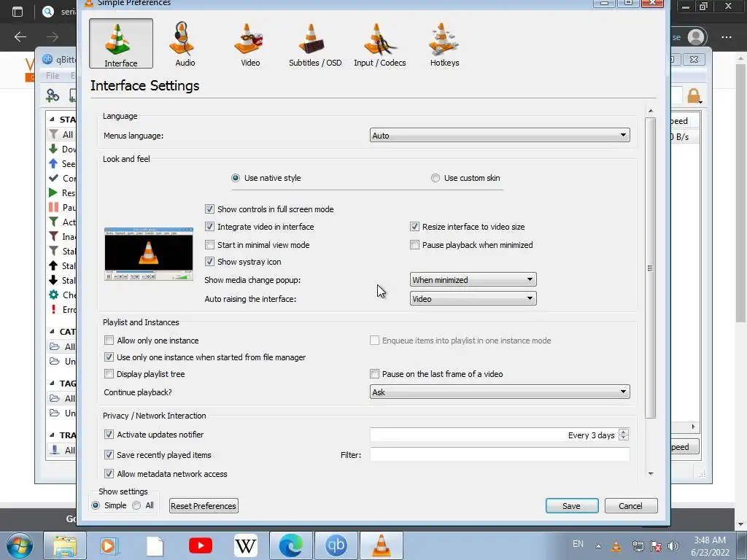Open Show media change popup dropdown
747x560 pixels.
click(473, 279)
